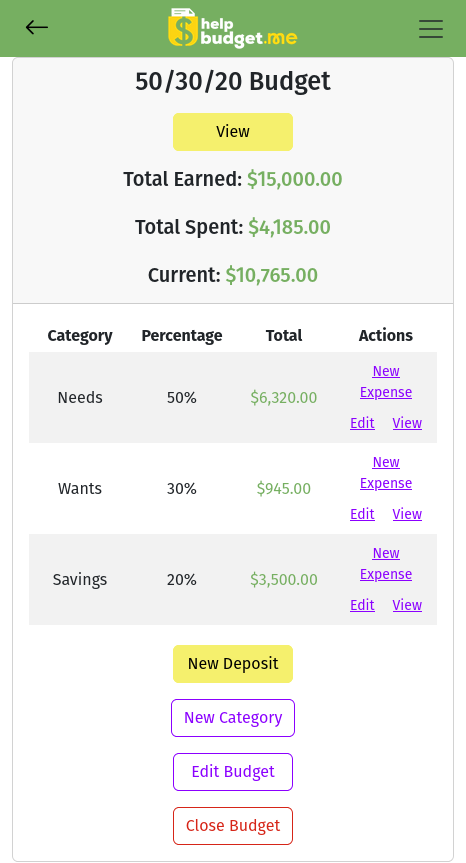The width and height of the screenshot is (466, 863).
Task: Add New Expense to Savings category
Action: point(386,563)
